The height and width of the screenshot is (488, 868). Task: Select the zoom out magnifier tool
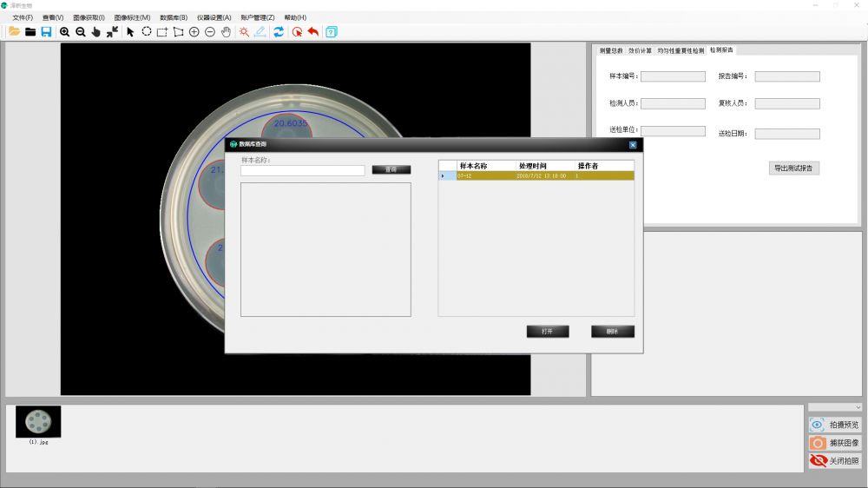click(81, 32)
